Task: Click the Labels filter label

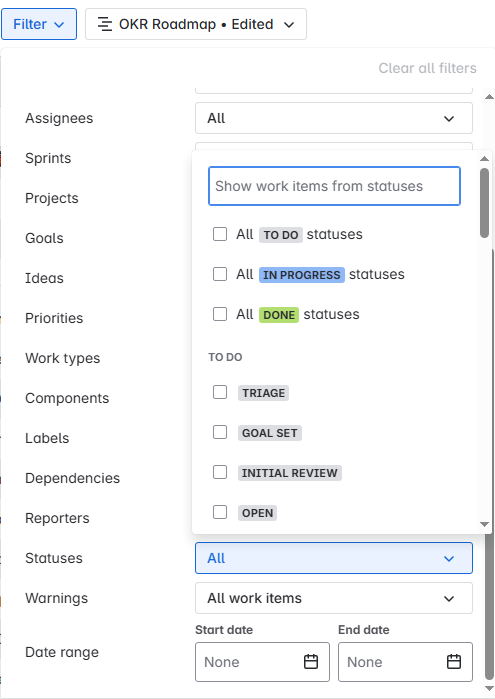Action: pos(47,438)
